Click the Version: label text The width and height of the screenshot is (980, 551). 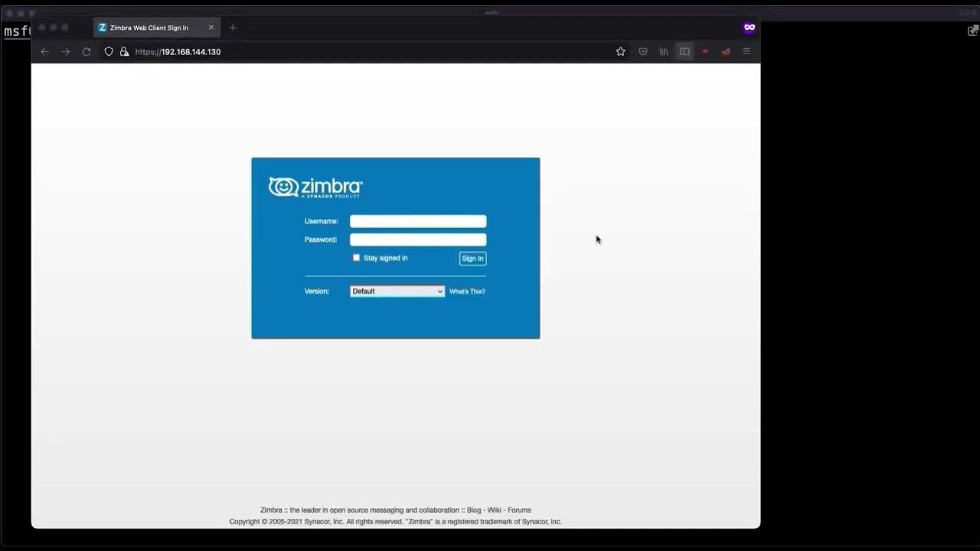click(x=317, y=292)
